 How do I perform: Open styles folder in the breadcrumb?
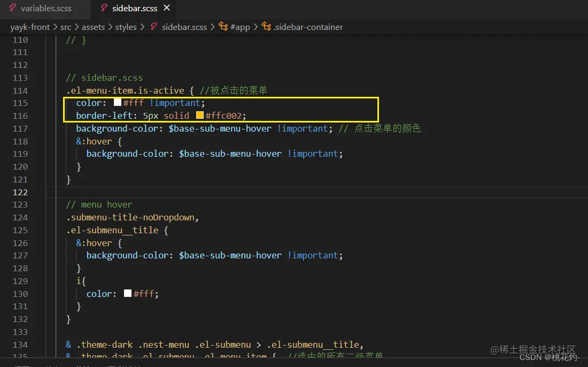click(x=126, y=27)
